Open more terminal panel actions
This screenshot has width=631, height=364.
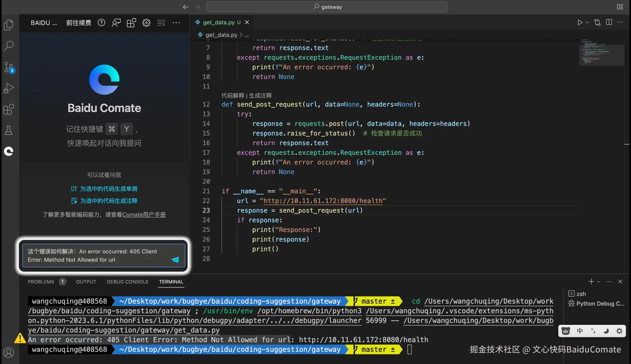[x=609, y=281]
